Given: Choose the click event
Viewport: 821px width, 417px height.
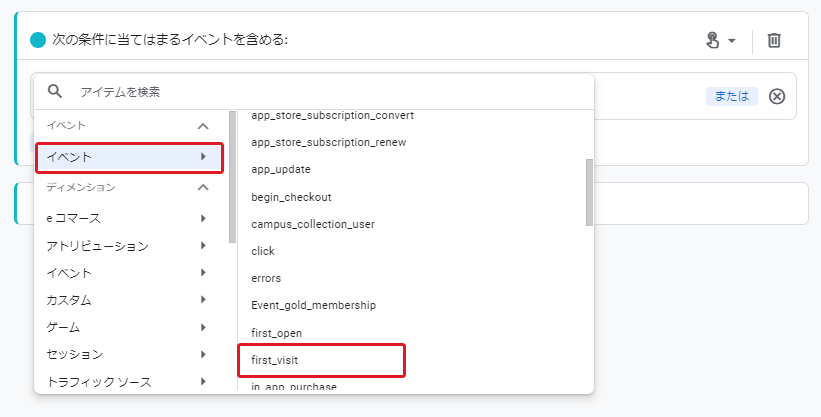Looking at the screenshot, I should point(263,251).
